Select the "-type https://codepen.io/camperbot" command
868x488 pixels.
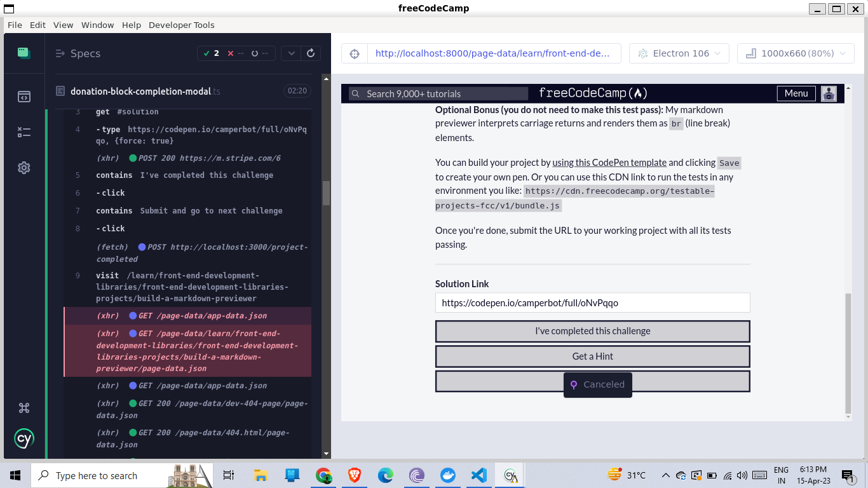tap(187, 135)
